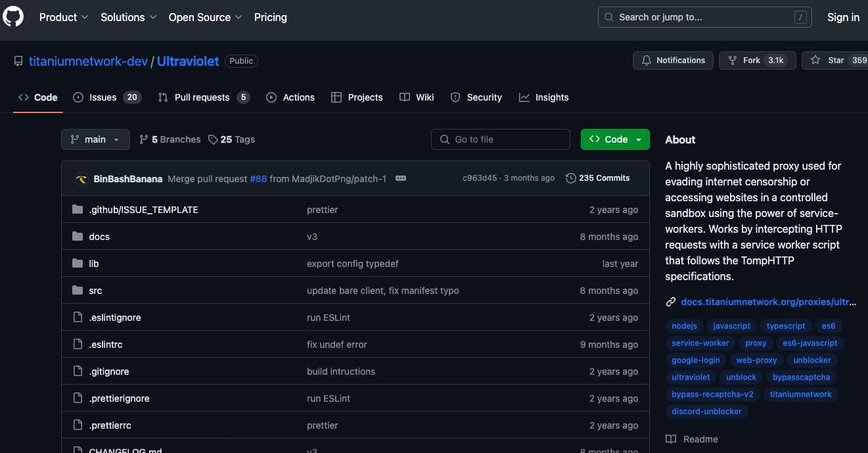Open the 'export config typedef' commit message

pos(353,264)
